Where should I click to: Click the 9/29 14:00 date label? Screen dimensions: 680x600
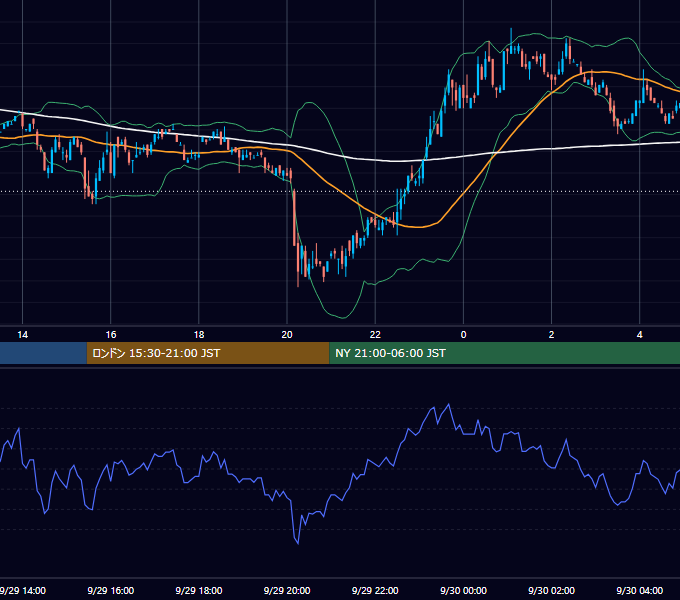pos(23,590)
